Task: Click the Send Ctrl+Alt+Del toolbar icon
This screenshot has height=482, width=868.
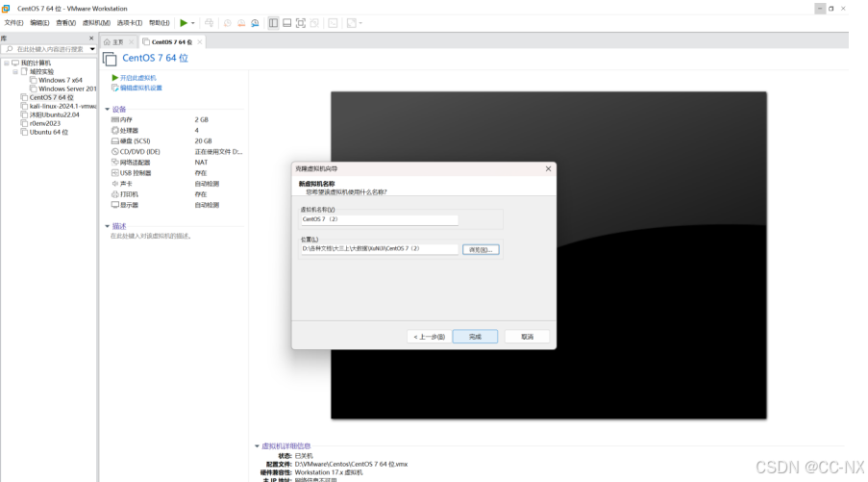Action: pyautogui.click(x=209, y=23)
